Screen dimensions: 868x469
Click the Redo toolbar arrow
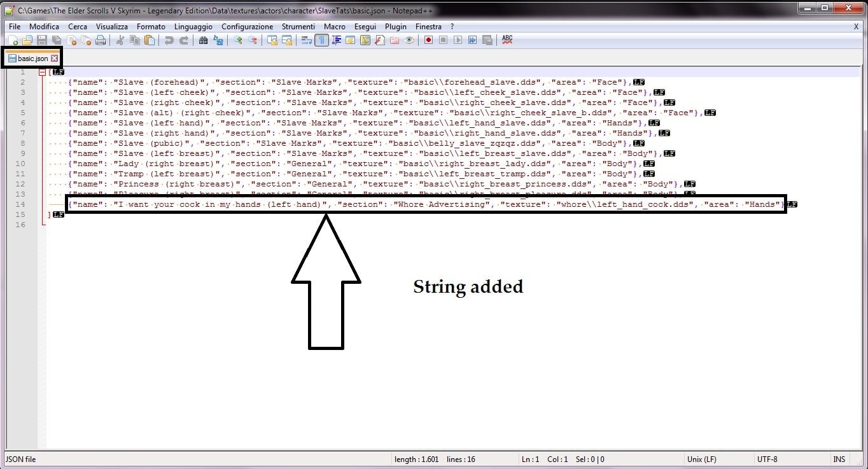pos(184,40)
